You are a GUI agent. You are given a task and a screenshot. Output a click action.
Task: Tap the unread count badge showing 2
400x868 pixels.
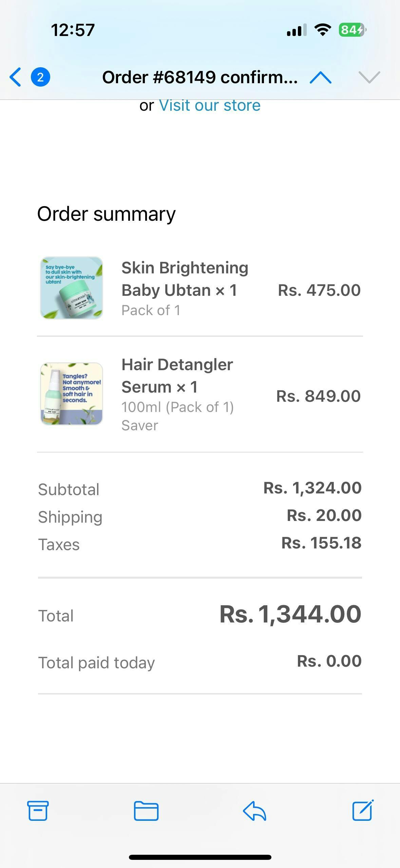tap(40, 77)
